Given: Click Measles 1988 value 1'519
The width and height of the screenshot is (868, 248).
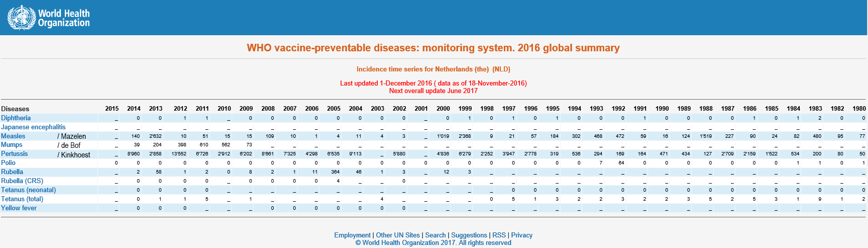Looking at the screenshot, I should (x=706, y=136).
